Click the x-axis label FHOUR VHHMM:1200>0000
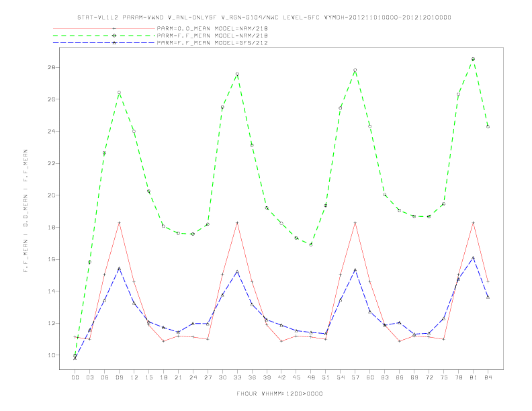This screenshot has height=411, width=532. 279,394
